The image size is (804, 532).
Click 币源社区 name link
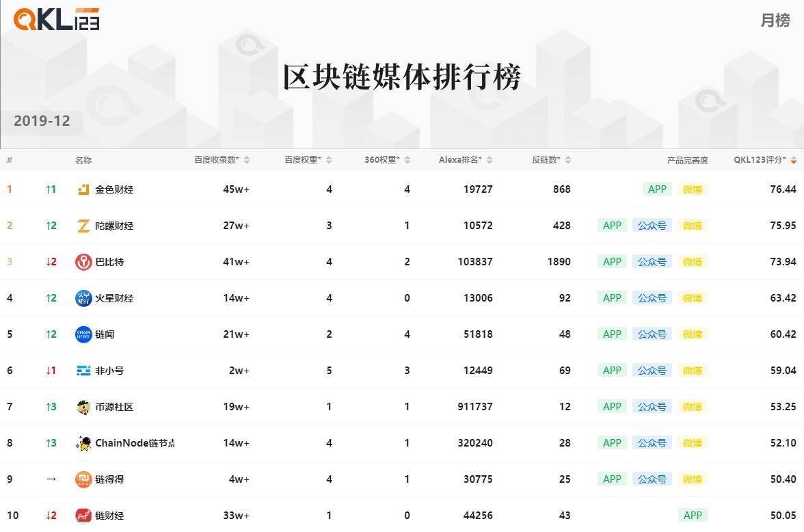[x=114, y=407]
